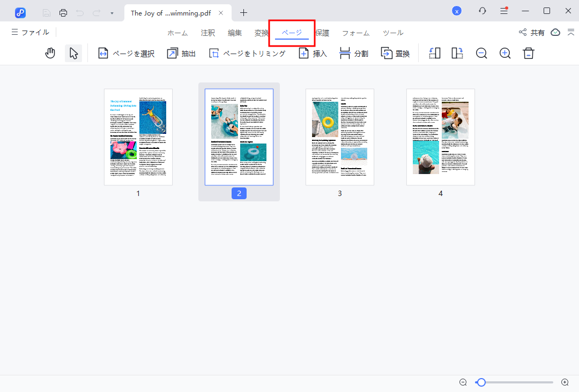Switch to the 注釈 tab

tap(207, 33)
